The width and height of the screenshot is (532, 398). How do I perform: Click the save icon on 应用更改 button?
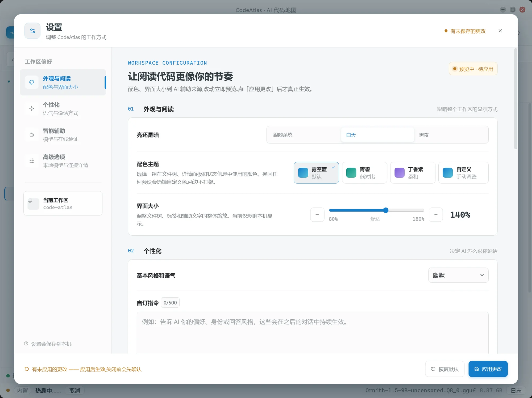pyautogui.click(x=476, y=369)
